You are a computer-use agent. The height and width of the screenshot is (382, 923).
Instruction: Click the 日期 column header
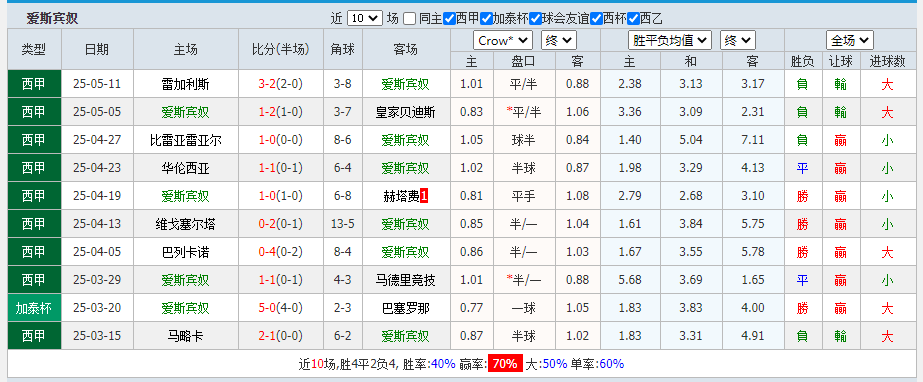[x=97, y=49]
